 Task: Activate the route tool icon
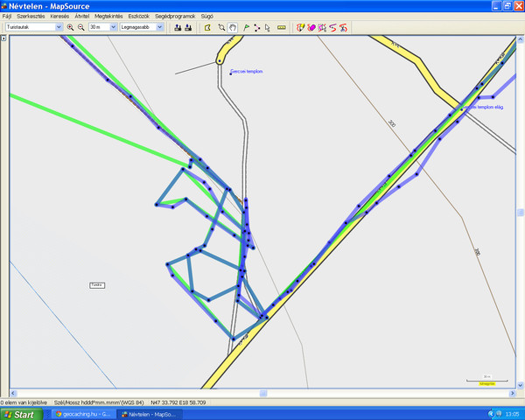click(x=256, y=27)
